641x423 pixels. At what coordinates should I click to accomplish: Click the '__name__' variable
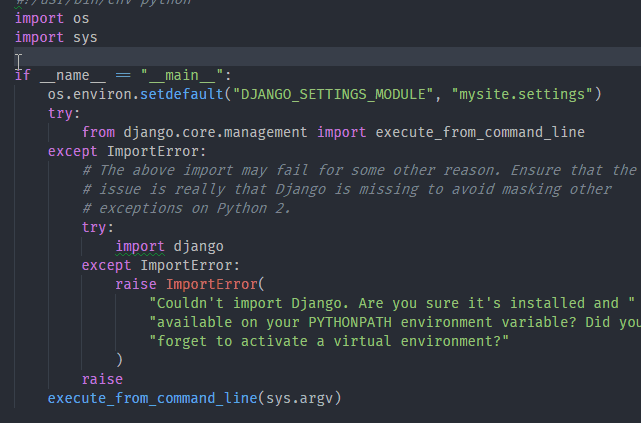point(73,76)
